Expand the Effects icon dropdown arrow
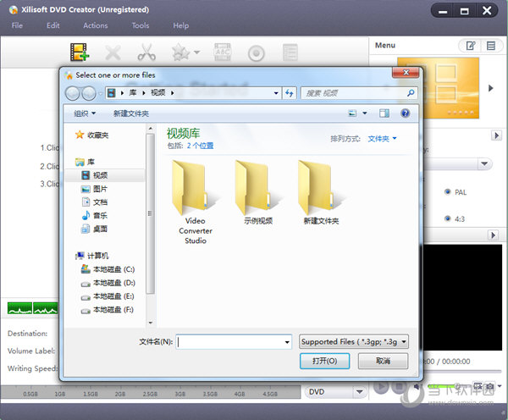The width and height of the screenshot is (508, 420). [196, 52]
